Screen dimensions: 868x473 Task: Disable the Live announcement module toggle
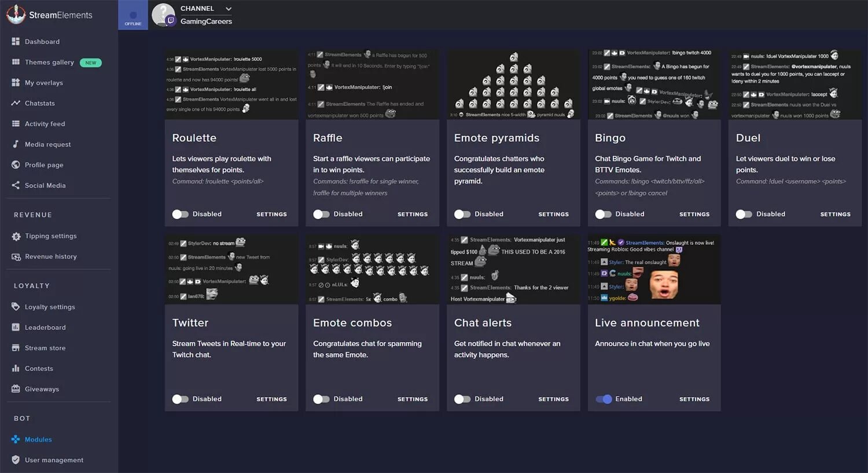(x=604, y=399)
